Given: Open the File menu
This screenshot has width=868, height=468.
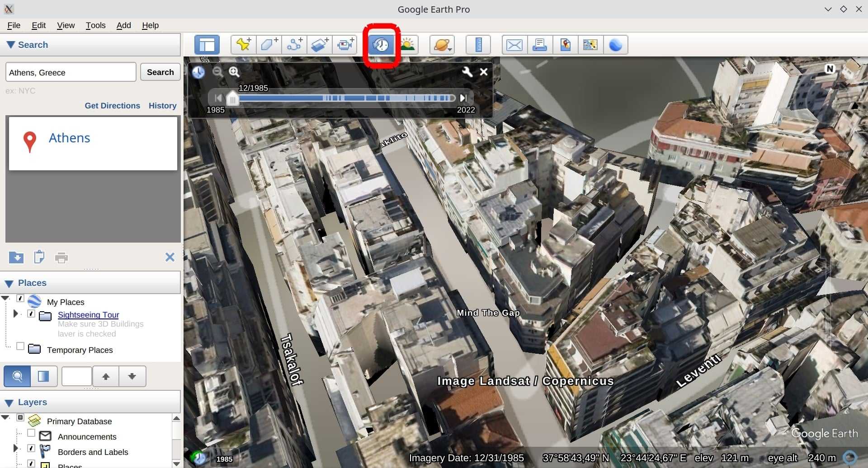Looking at the screenshot, I should point(14,25).
